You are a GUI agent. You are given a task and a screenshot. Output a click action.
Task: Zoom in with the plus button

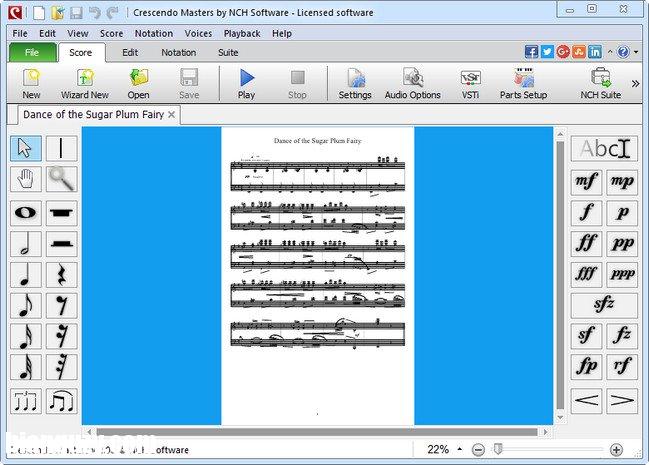click(616, 450)
